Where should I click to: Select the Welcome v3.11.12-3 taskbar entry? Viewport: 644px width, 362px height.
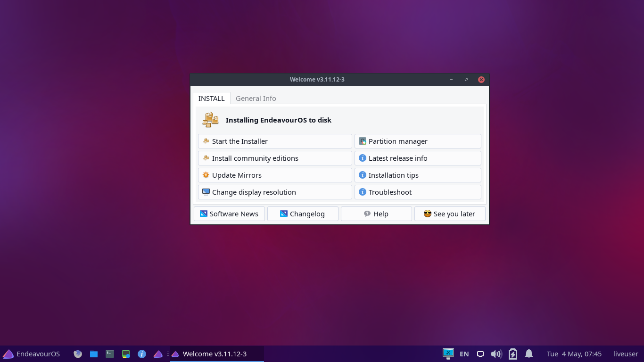point(217,354)
